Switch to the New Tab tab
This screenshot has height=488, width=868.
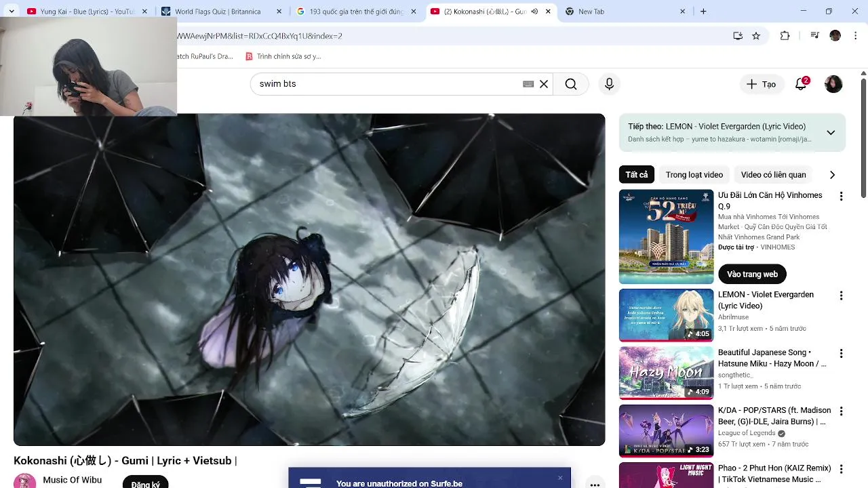[x=625, y=12]
